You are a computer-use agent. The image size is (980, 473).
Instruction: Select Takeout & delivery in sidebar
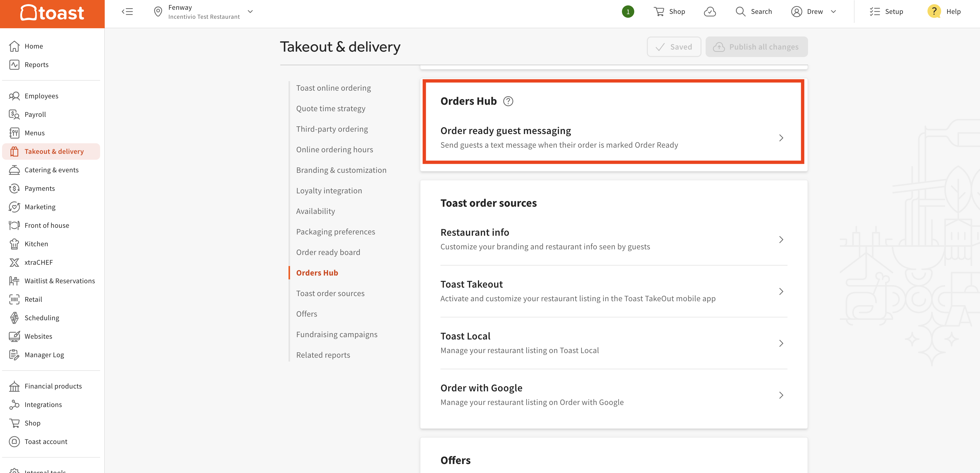click(x=51, y=152)
